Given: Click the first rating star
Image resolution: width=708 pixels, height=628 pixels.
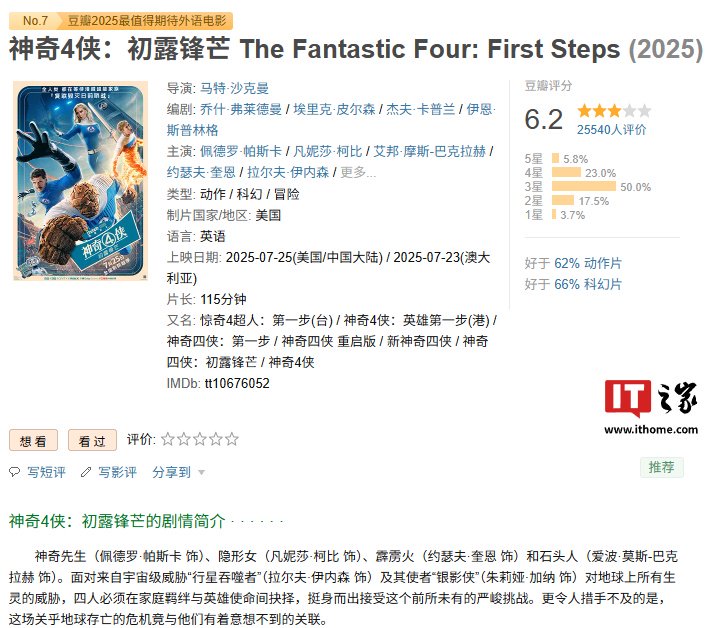Looking at the screenshot, I should coord(168,439).
